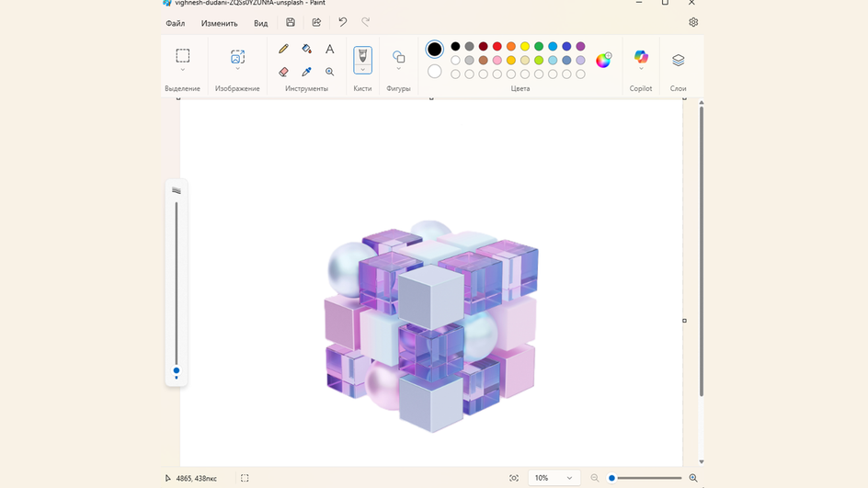Image resolution: width=868 pixels, height=488 pixels.
Task: Select secondary color 2 white circle
Action: (x=435, y=72)
